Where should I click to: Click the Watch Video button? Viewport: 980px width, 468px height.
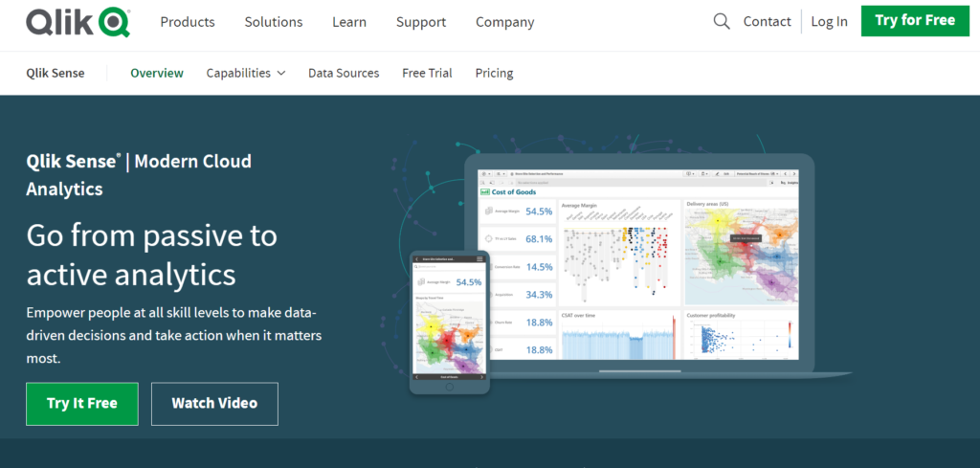[x=214, y=404]
